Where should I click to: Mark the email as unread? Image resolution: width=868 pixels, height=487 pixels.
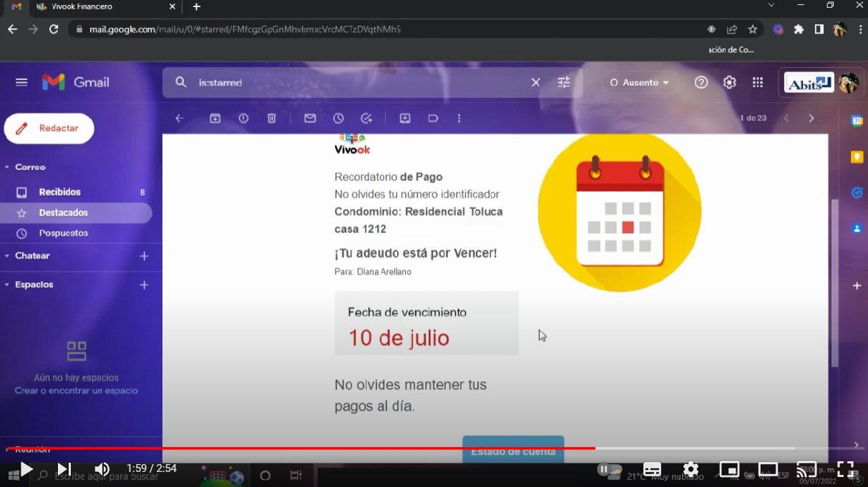(310, 119)
